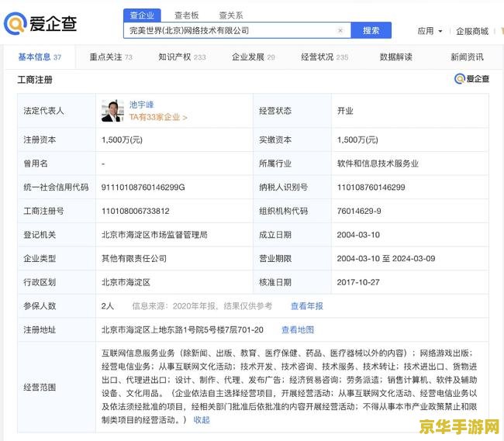This screenshot has width=504, height=441.
Task: Select the 查企业 search tab
Action: click(142, 16)
